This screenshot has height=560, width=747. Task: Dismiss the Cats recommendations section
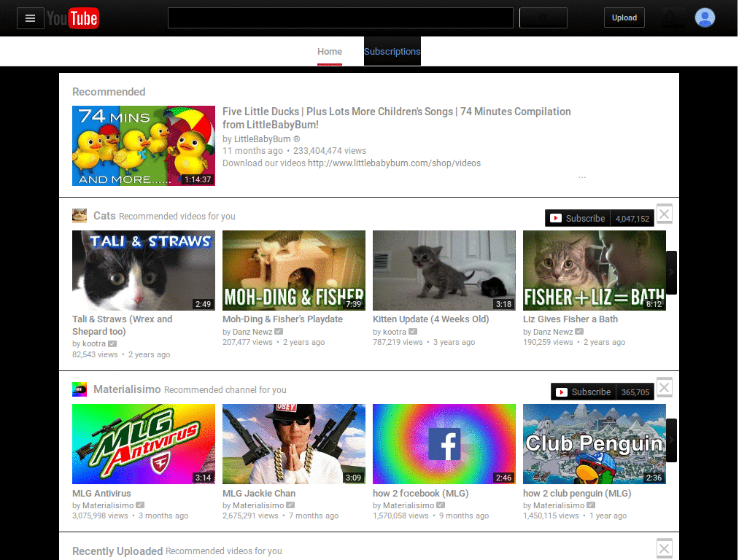(x=664, y=214)
